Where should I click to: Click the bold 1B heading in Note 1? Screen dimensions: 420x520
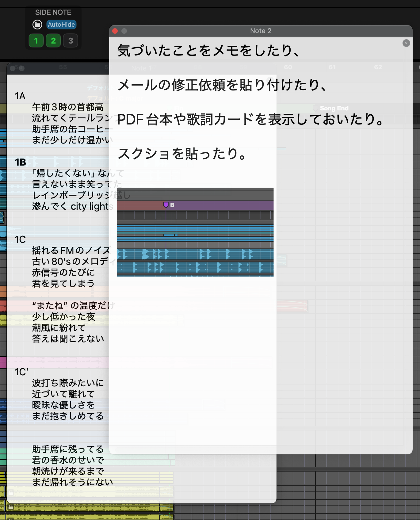point(21,162)
